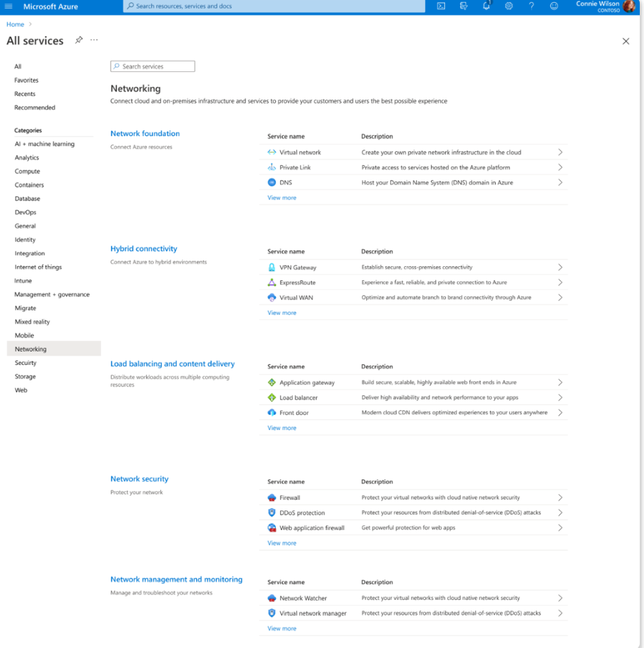Viewport: 644px width, 648px height.
Task: Select Favorites in the left menu
Action: coord(26,80)
